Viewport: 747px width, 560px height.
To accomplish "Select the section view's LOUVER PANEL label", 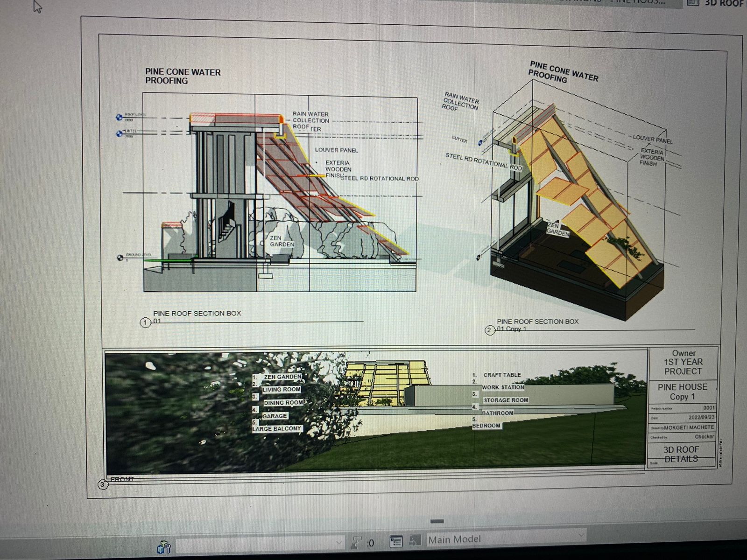I will 336,150.
